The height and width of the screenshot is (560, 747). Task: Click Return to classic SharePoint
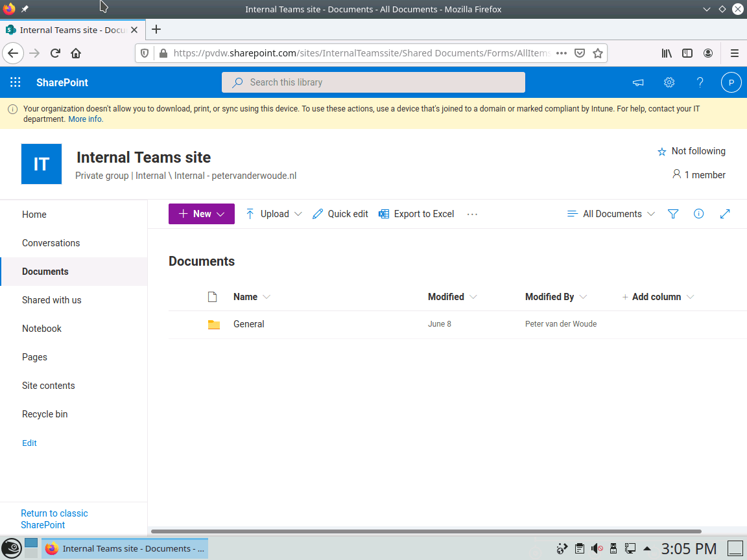[x=54, y=519]
